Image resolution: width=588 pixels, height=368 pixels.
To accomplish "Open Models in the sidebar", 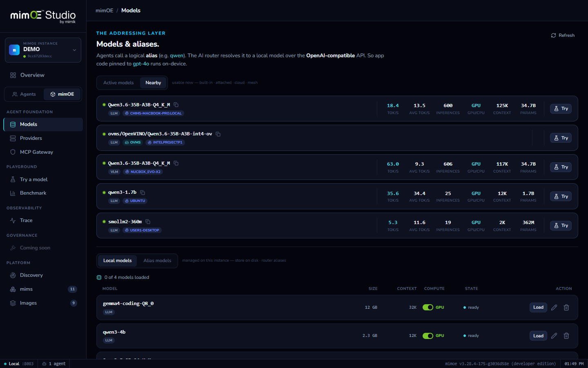I will tap(43, 124).
